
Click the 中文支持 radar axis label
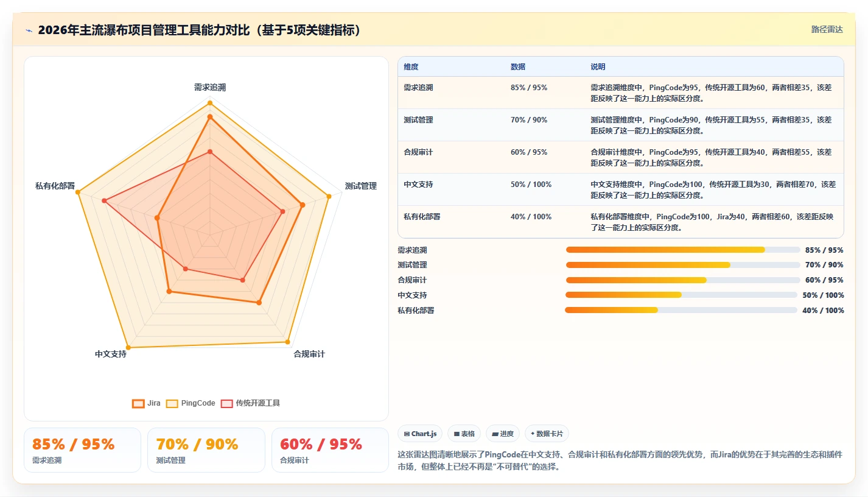point(111,354)
